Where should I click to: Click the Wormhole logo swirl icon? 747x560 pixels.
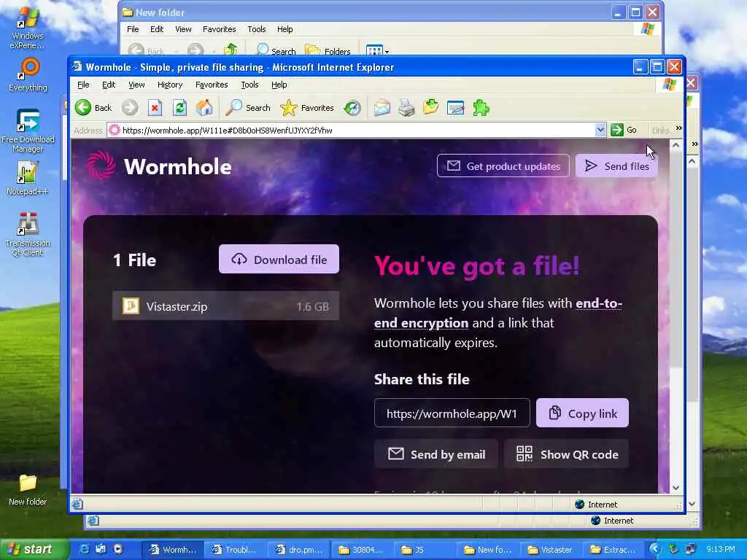pos(101,166)
